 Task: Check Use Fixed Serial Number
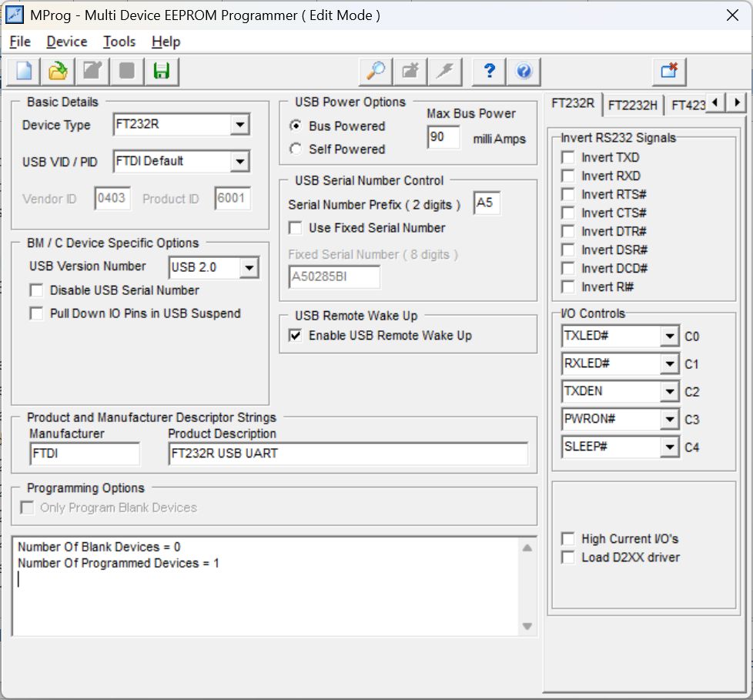point(295,228)
